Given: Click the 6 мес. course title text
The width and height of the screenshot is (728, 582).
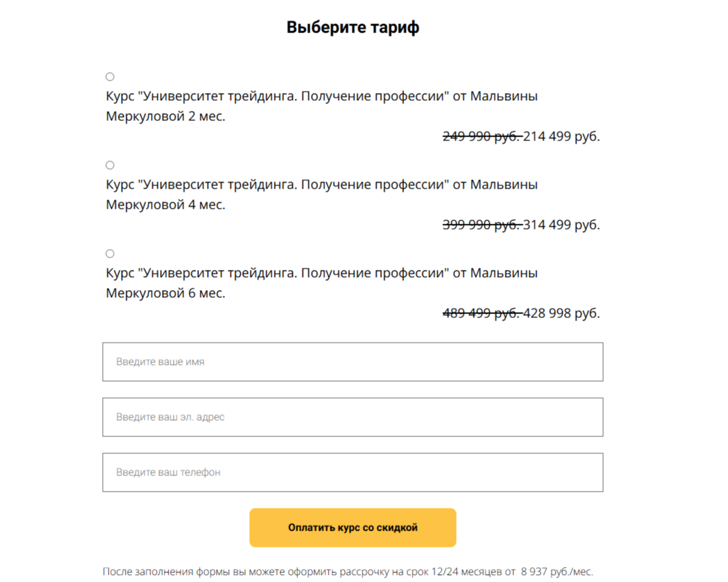Looking at the screenshot, I should (321, 283).
